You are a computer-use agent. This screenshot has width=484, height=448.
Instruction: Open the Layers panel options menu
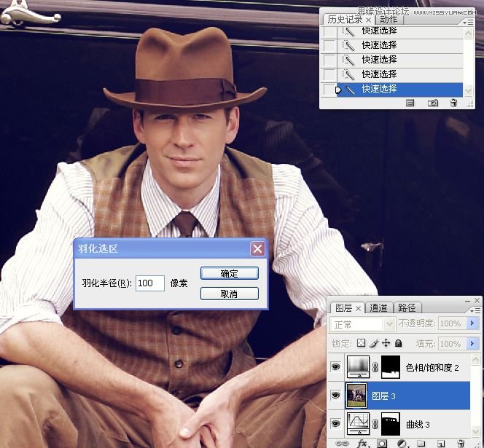tap(475, 310)
